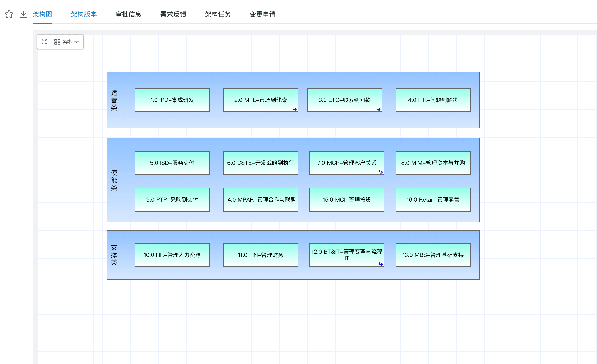Click drill-down arrow on 2.0 MTL box
597x364 pixels.
(294, 109)
